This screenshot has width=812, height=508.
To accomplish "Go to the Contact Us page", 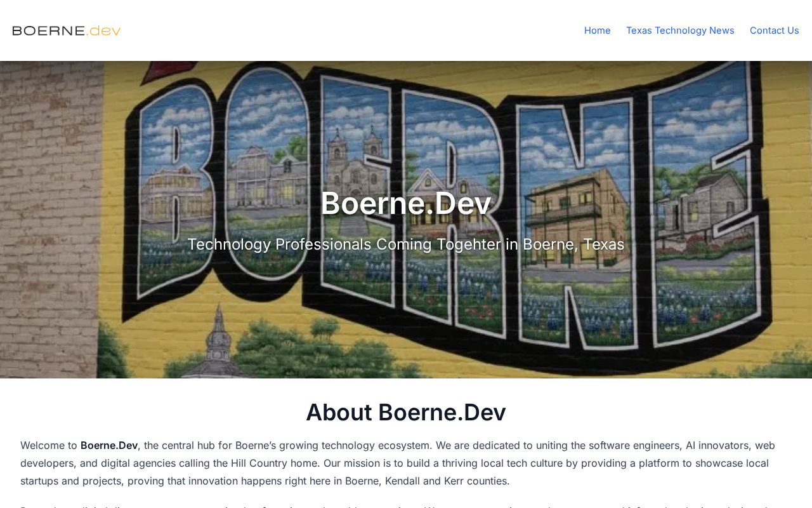I will pos(774,30).
